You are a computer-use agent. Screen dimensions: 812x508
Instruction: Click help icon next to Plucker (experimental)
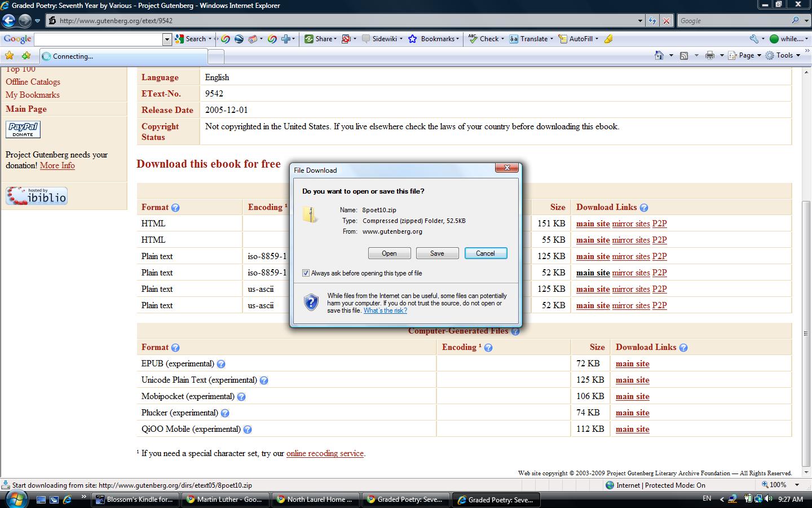click(x=225, y=413)
